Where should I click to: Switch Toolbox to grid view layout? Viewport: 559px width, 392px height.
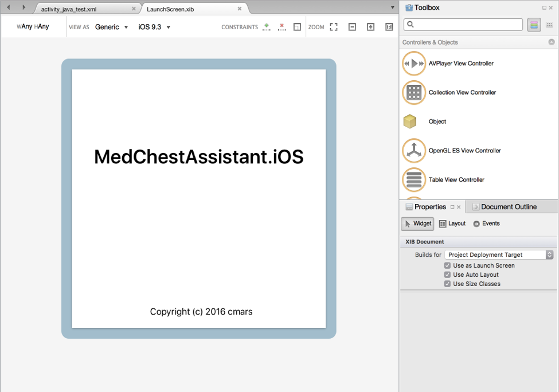[x=549, y=25]
